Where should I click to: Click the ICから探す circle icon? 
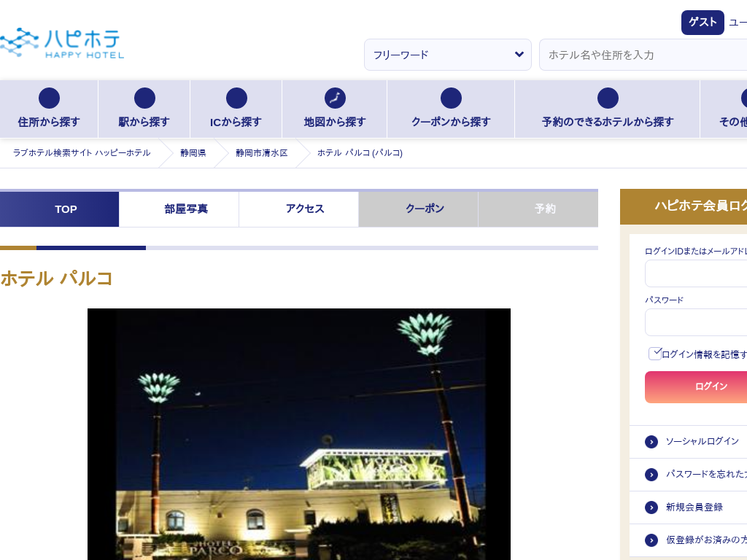[237, 98]
